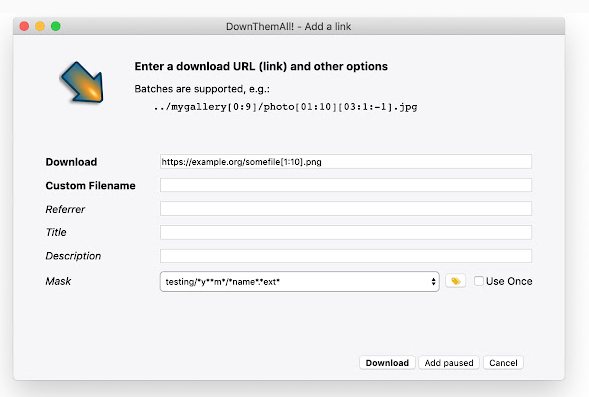The image size is (589, 397).
Task: Click the italic Mask label
Action: pos(58,281)
